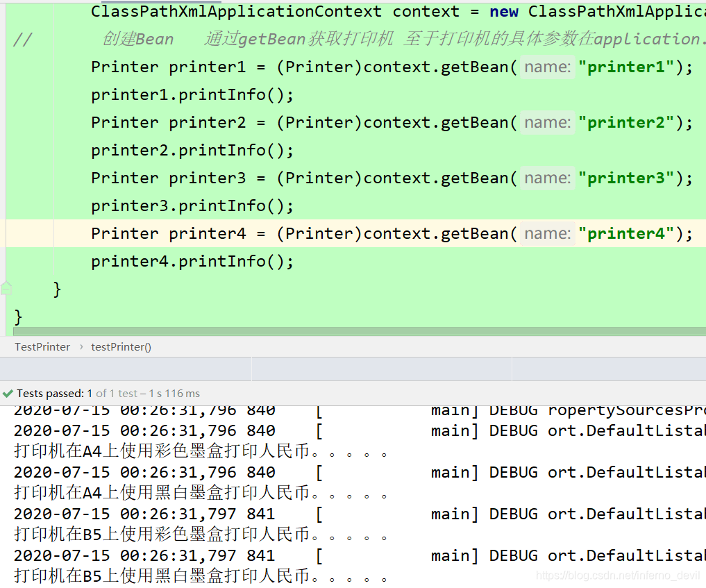Click the line 'printer1.printInfo();'
This screenshot has height=588, width=706.
coord(192,95)
